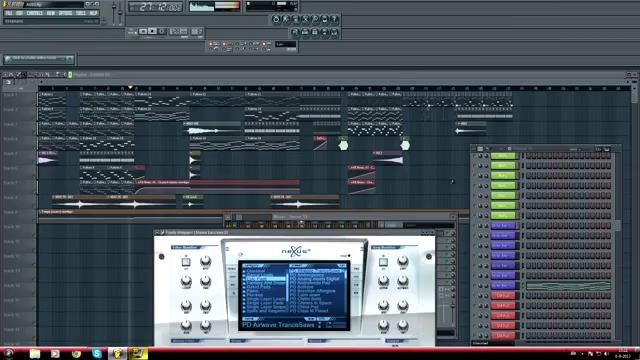
Task: Click the Stop button in transport panel
Action: coord(152,31)
